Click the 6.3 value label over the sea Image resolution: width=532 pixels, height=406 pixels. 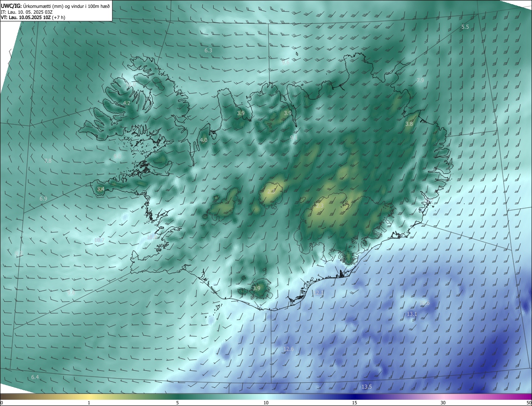pyautogui.click(x=208, y=50)
